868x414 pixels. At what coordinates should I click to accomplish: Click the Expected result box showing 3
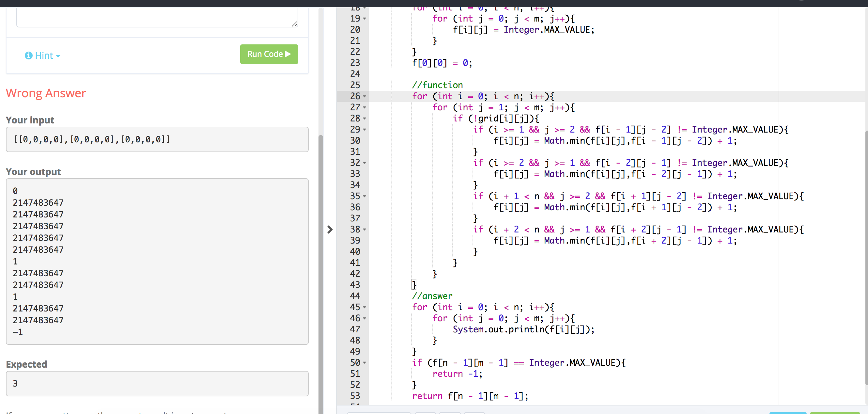(157, 383)
